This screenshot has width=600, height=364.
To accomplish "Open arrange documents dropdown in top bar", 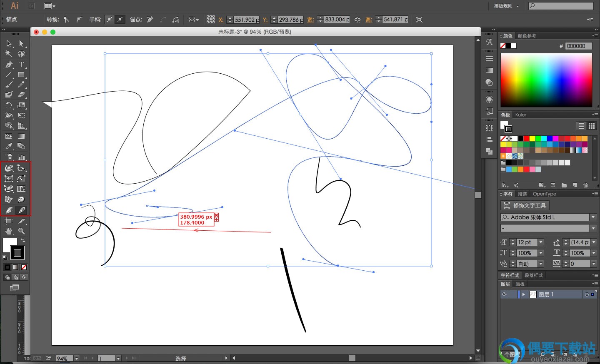I will click(50, 6).
